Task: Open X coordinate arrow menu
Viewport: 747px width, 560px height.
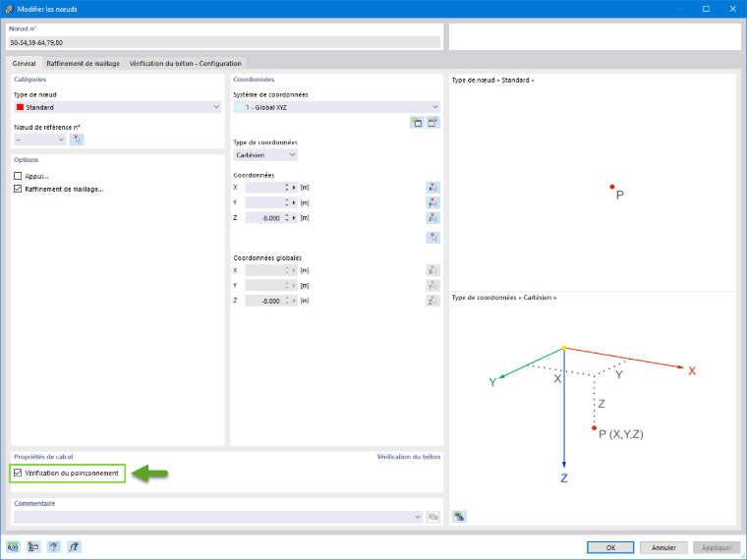Action: click(294, 188)
